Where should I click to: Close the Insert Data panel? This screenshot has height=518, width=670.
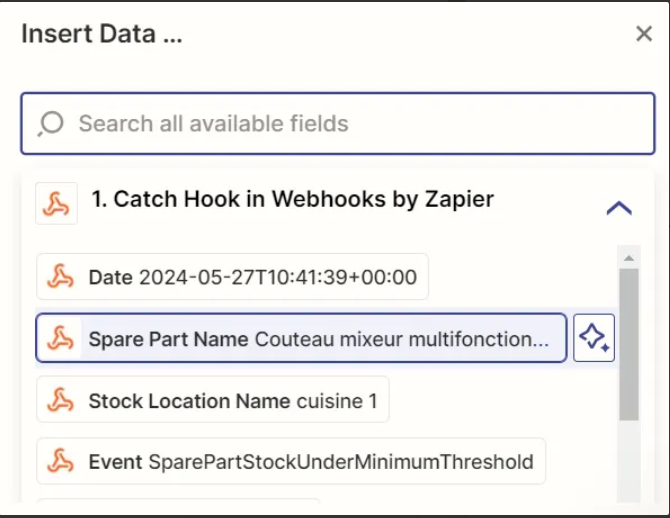(x=644, y=33)
